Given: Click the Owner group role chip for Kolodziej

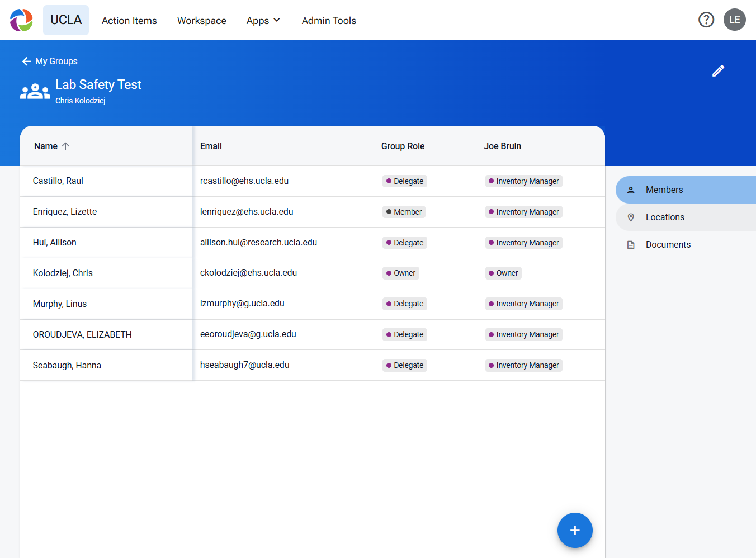Looking at the screenshot, I should (401, 273).
